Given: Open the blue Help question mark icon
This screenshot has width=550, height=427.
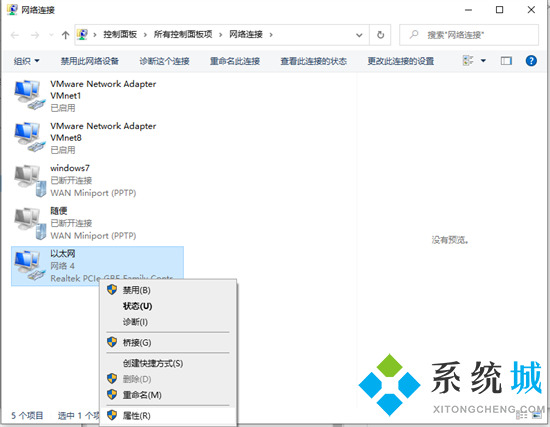Looking at the screenshot, I should tap(531, 61).
